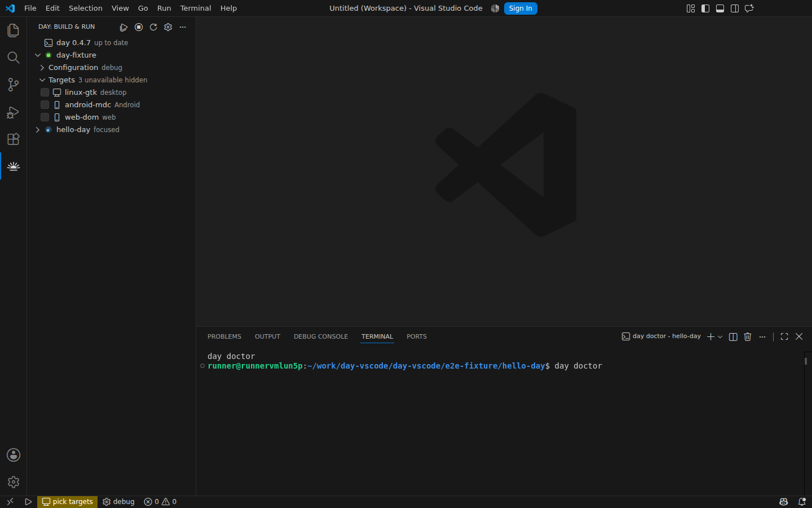Open Run and Debug view

(13, 112)
